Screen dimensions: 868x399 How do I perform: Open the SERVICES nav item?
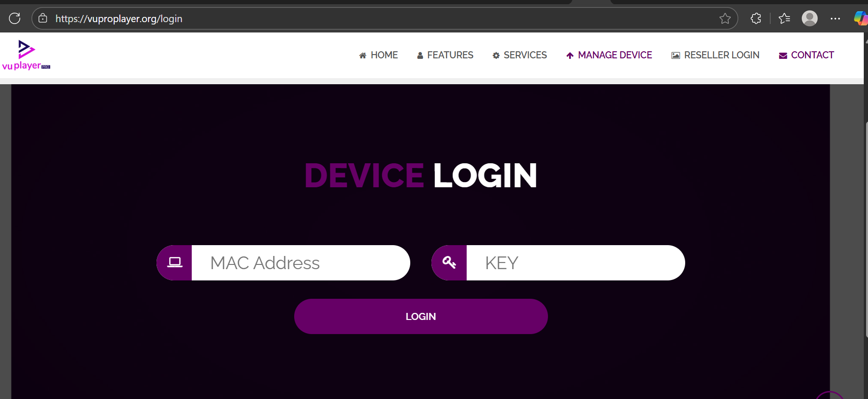click(x=519, y=55)
